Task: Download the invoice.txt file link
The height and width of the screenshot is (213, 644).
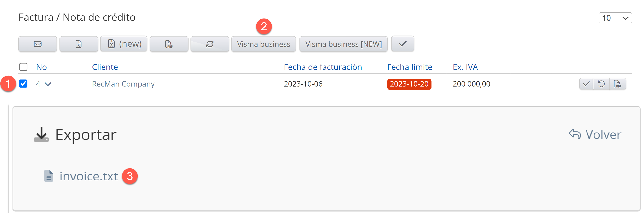Action: [89, 176]
